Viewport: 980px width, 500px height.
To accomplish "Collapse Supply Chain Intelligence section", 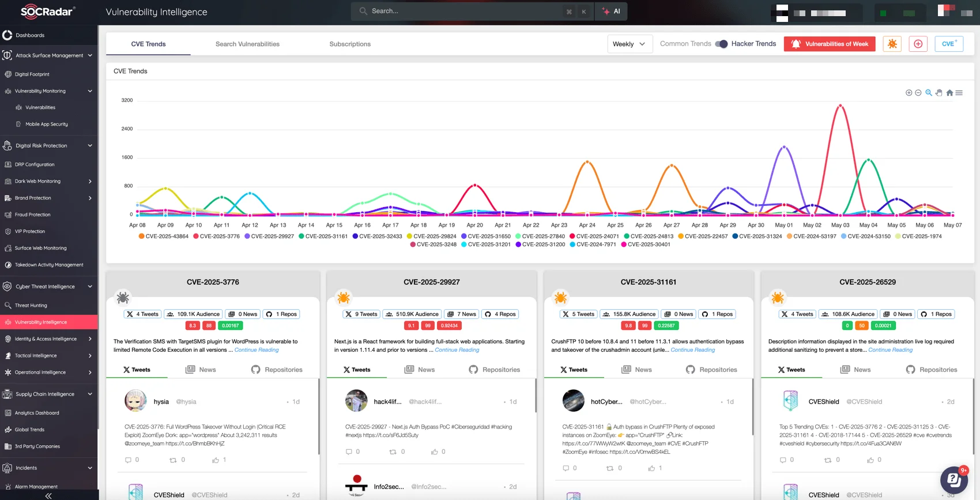I will coord(90,394).
